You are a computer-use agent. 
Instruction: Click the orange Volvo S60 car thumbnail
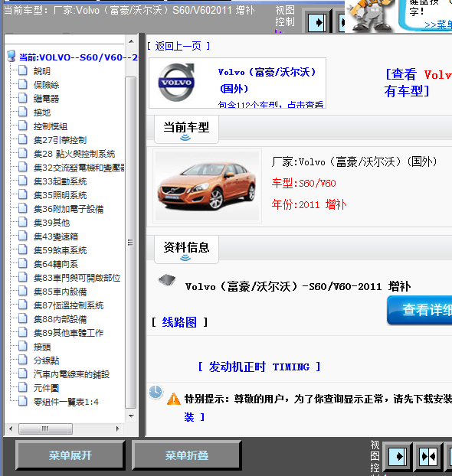pos(207,186)
